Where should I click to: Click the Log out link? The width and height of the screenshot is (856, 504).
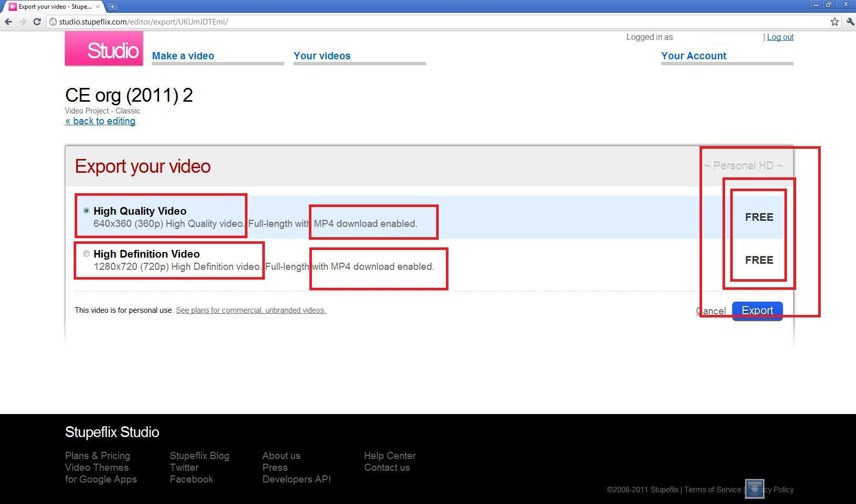point(780,37)
